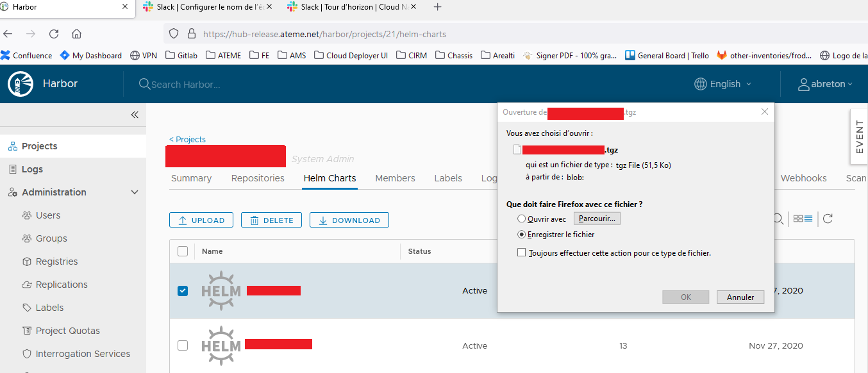The image size is (868, 373).
Task: Open the Chassis bookmark folder
Action: coord(454,56)
